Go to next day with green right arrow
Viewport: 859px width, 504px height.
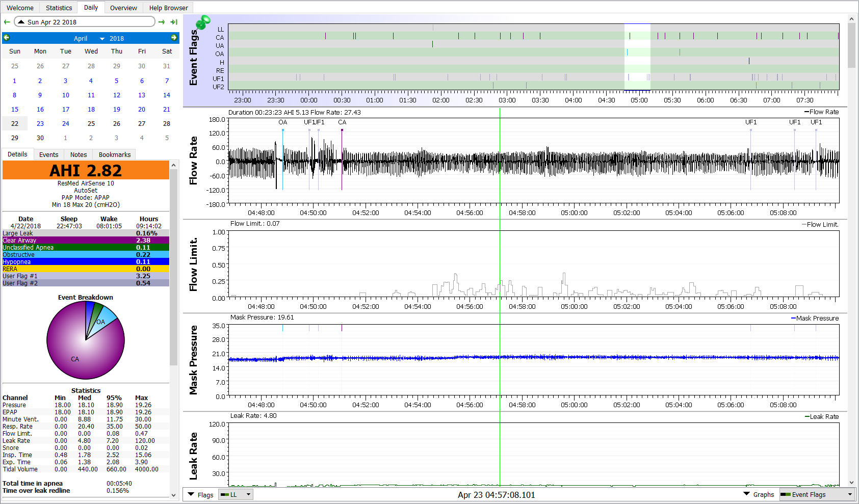162,22
